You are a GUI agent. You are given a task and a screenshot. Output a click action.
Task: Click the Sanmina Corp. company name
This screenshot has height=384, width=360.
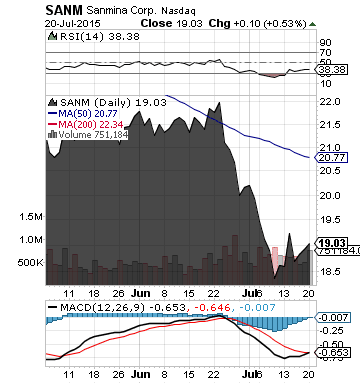(121, 10)
